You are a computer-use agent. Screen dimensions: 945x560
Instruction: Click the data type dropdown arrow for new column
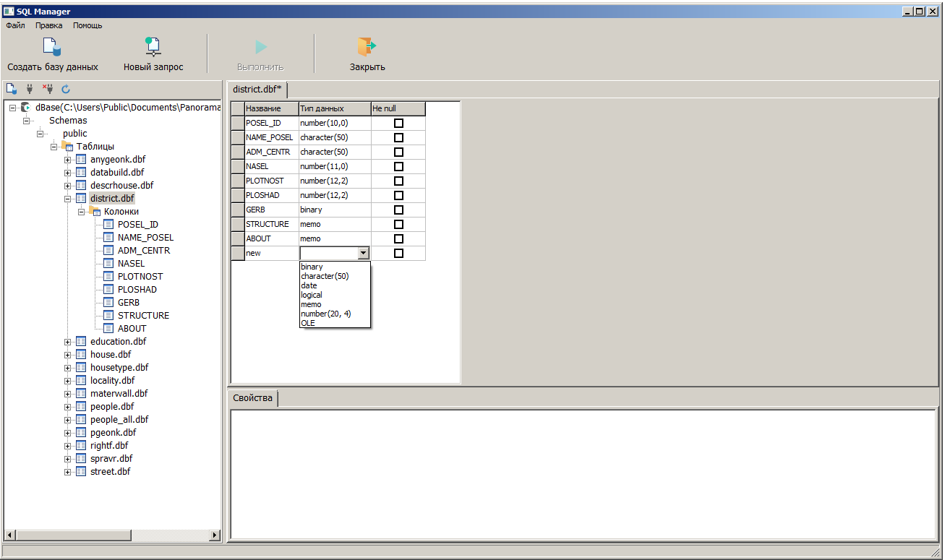click(x=363, y=253)
